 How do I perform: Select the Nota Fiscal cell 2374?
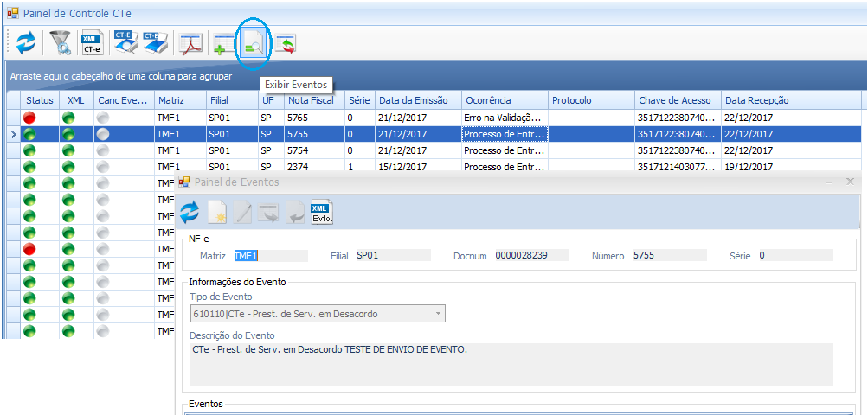coord(315,167)
